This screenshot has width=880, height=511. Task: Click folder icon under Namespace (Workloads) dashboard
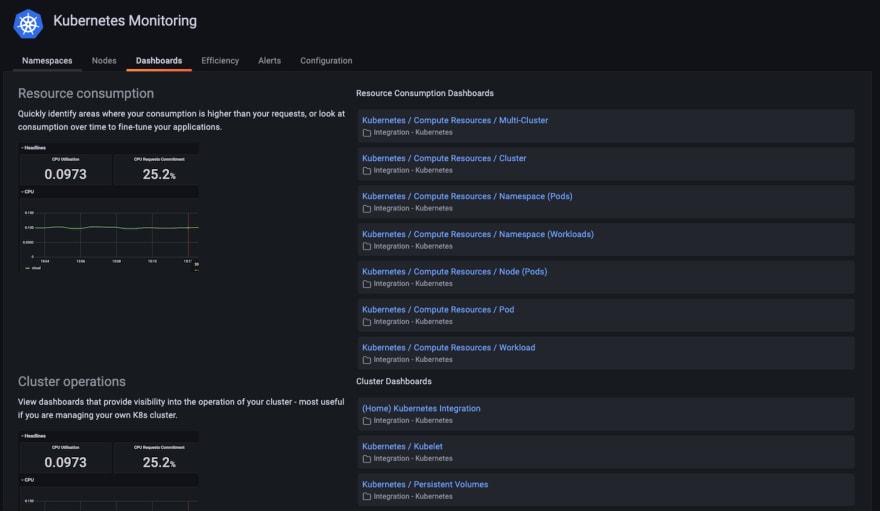click(x=366, y=246)
